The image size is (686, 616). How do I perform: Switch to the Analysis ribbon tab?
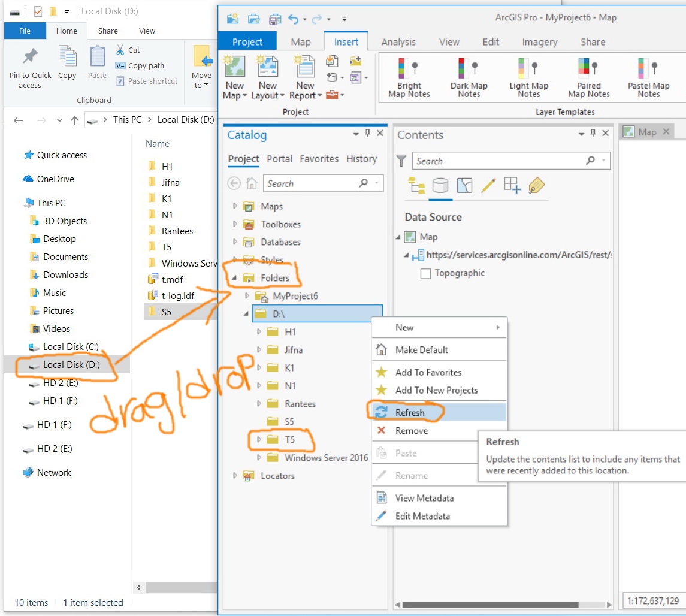point(398,42)
